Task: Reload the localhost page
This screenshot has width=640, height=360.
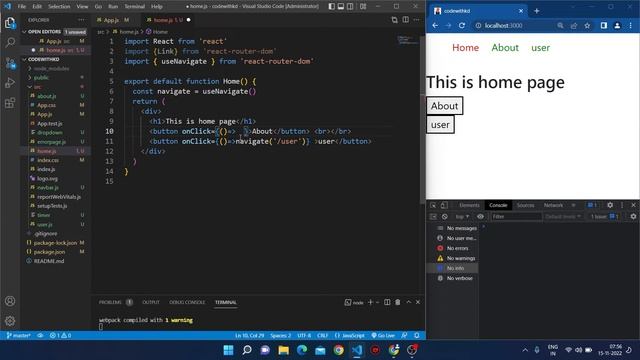Action: click(x=462, y=25)
